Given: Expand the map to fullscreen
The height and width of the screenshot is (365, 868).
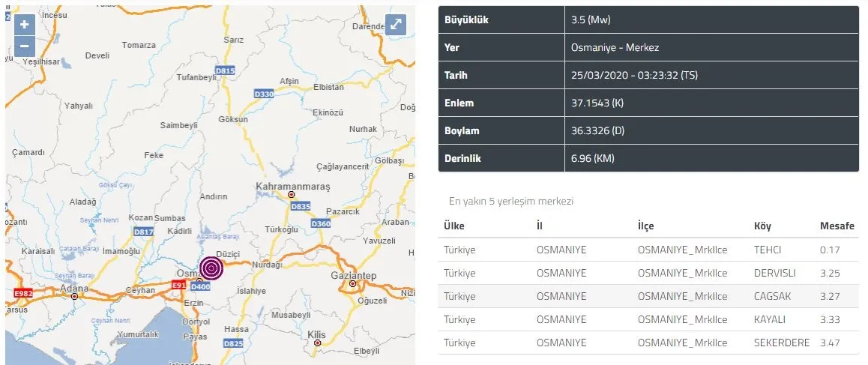Looking at the screenshot, I should (395, 25).
